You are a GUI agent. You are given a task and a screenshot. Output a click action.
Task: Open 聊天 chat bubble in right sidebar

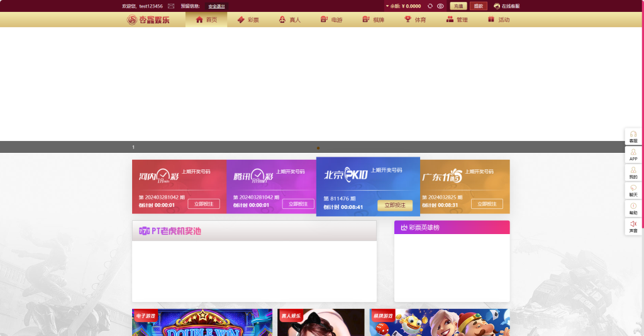[633, 191]
